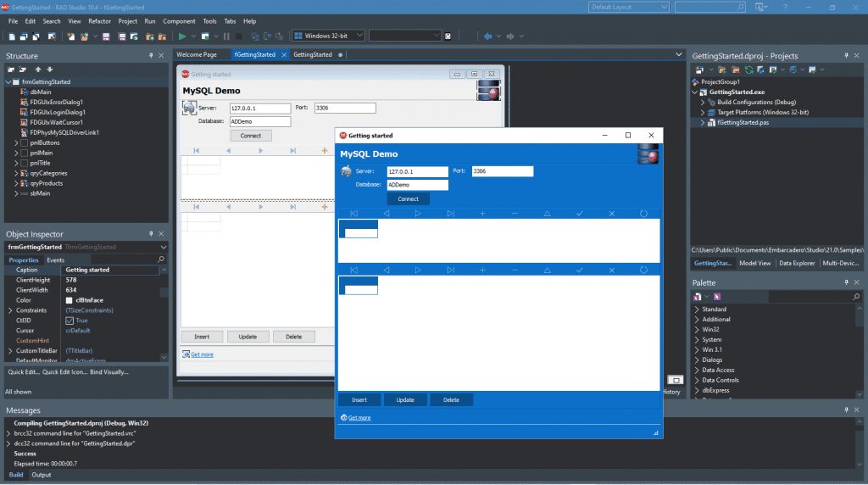This screenshot has height=485, width=868.
Task: Toggle checkbox next to pnlMain
Action: coord(25,153)
